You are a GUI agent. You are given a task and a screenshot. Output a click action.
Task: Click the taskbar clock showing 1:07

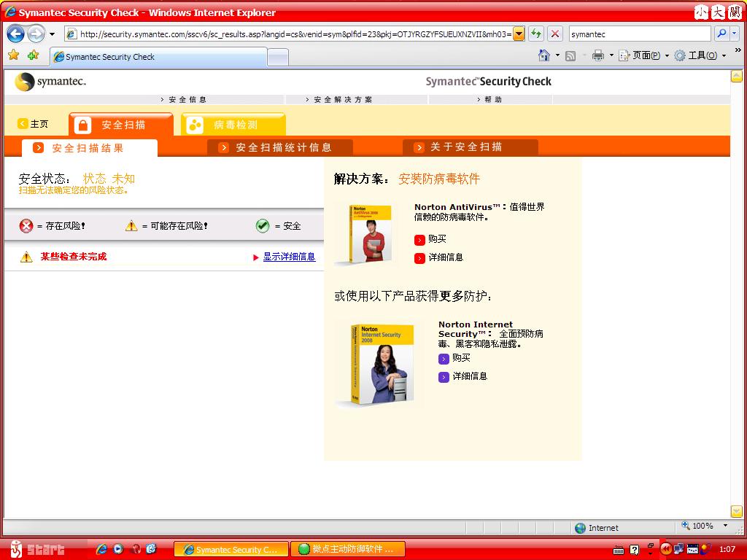click(x=727, y=549)
